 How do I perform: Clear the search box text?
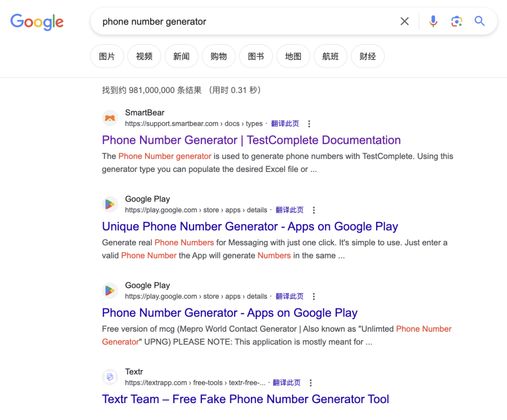[404, 21]
